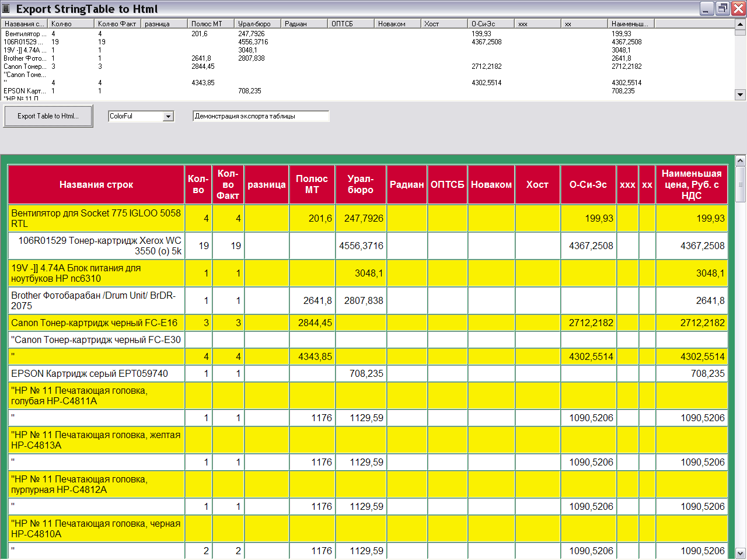
Task: Click the 'Наименьш...' grid column header
Action: point(630,24)
